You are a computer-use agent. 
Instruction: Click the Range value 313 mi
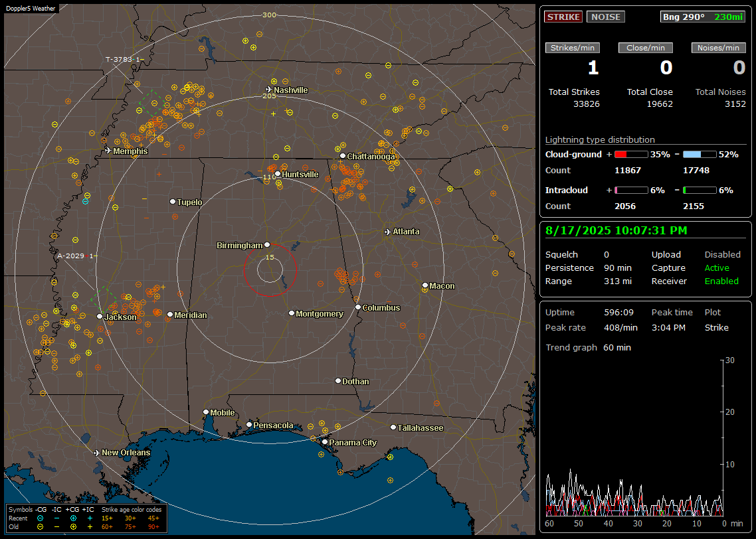(x=618, y=281)
